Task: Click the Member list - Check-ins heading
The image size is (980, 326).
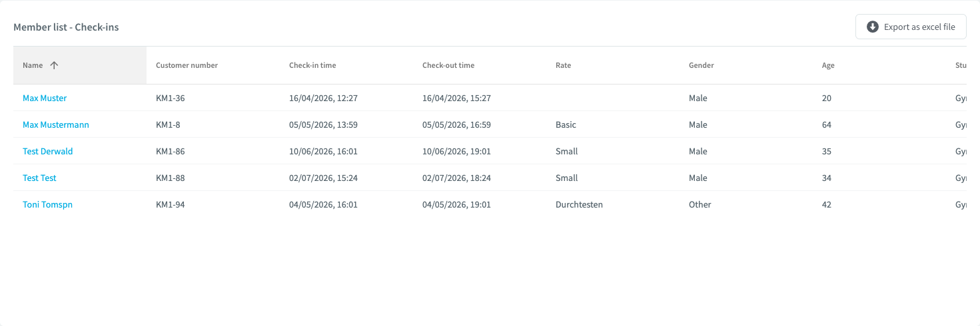Action: 66,27
